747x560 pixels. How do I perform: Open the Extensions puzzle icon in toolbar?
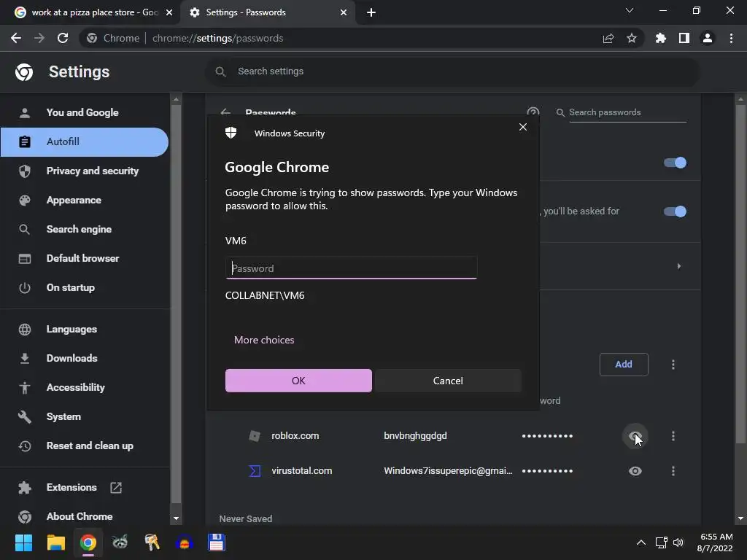click(x=661, y=38)
